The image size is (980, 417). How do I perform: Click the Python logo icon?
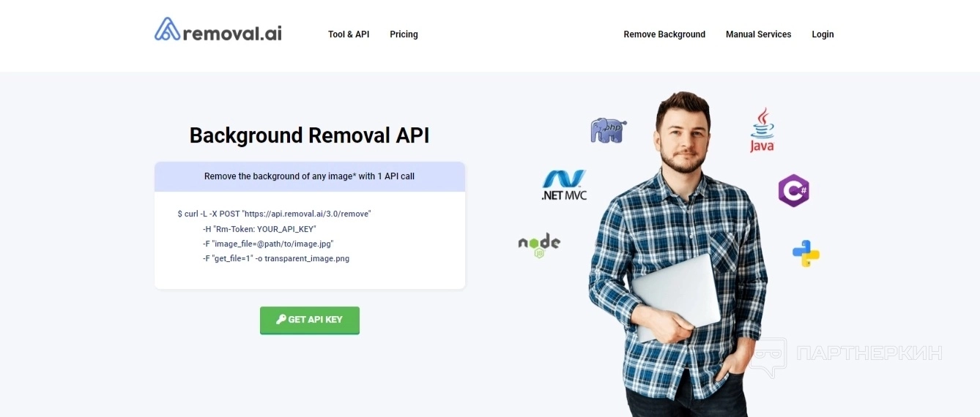click(x=806, y=253)
